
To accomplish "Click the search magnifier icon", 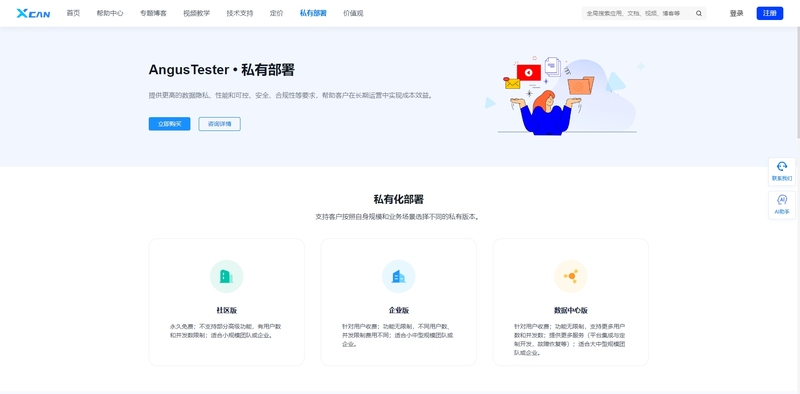I will pyautogui.click(x=699, y=13).
